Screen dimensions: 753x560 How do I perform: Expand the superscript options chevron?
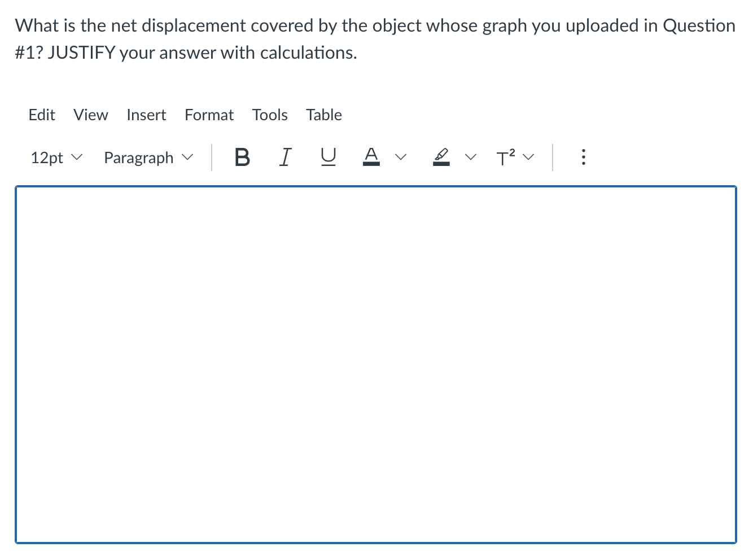(528, 158)
